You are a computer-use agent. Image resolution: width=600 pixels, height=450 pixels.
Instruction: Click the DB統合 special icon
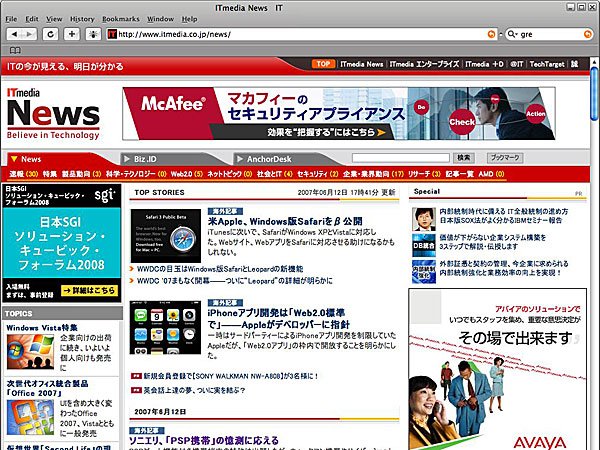point(424,245)
